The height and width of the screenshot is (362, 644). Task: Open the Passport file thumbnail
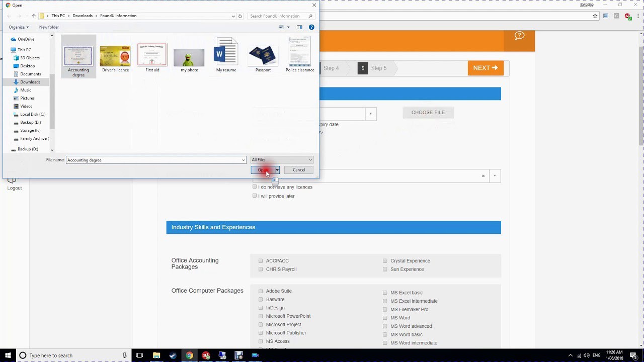click(x=263, y=56)
